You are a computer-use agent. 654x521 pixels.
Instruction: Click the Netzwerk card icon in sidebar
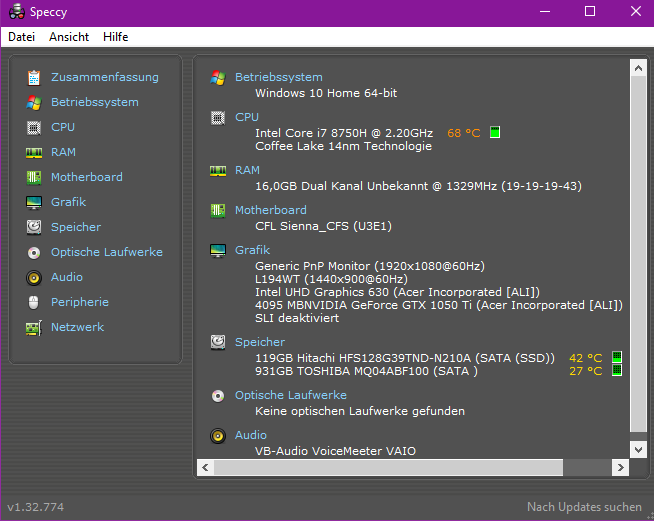34,328
